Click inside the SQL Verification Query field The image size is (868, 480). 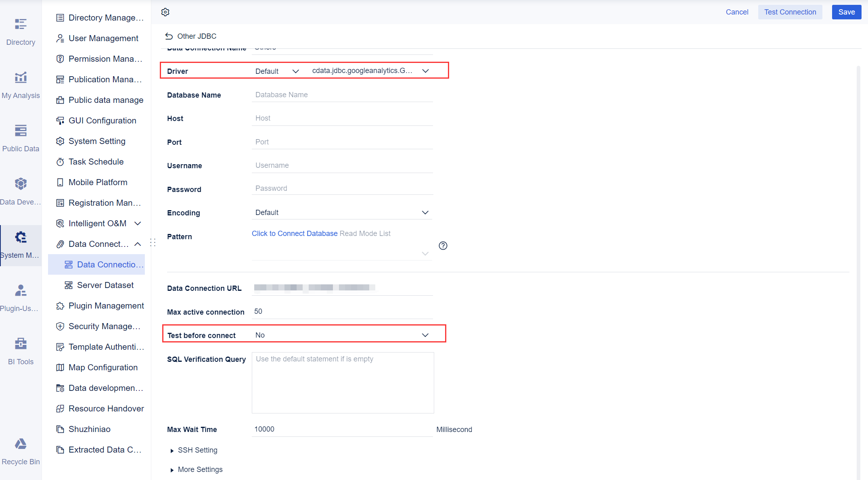point(342,382)
